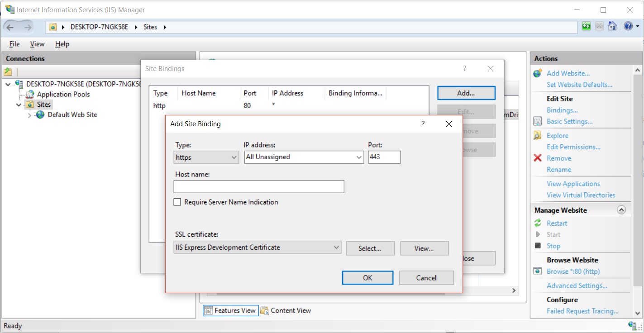Click the Forward navigation arrow icon

point(28,27)
